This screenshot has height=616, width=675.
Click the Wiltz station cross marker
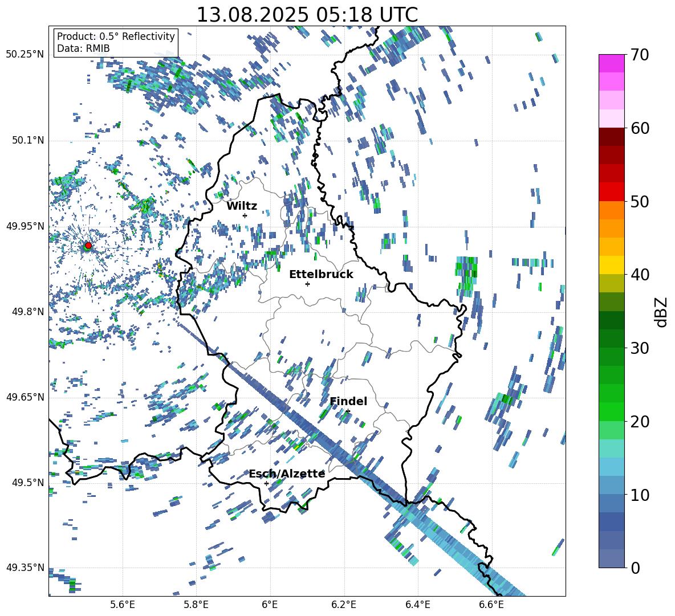pos(245,215)
